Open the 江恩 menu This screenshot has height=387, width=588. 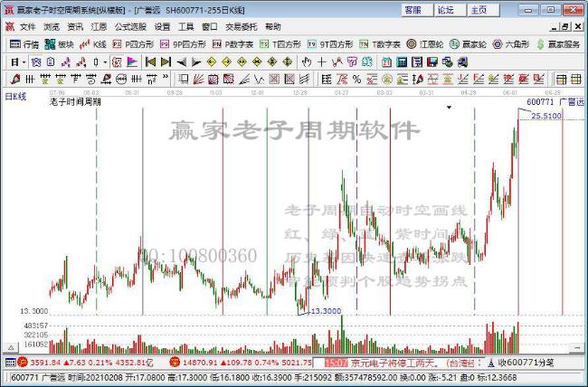click(x=99, y=27)
